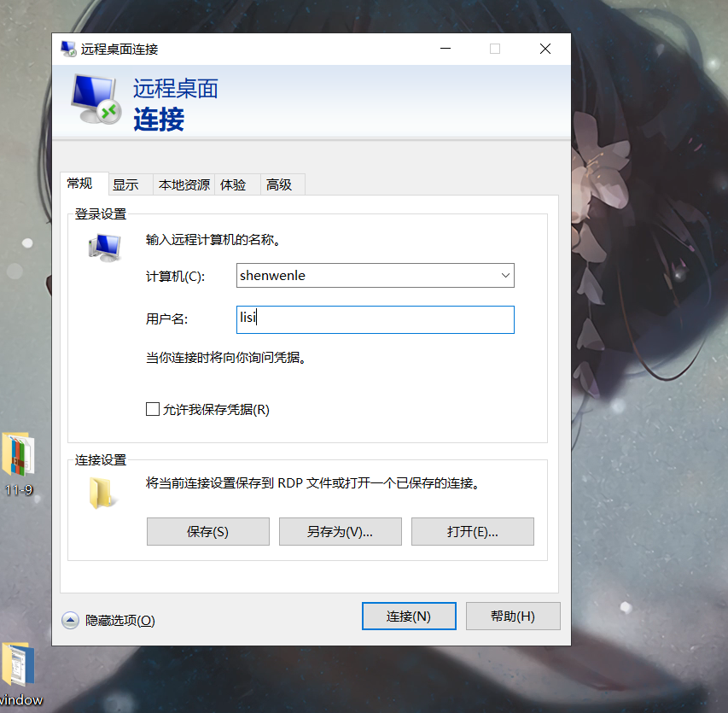The image size is (728, 713).
Task: Click the circular arrow icon beside 隐藏选项
Action: (70, 620)
